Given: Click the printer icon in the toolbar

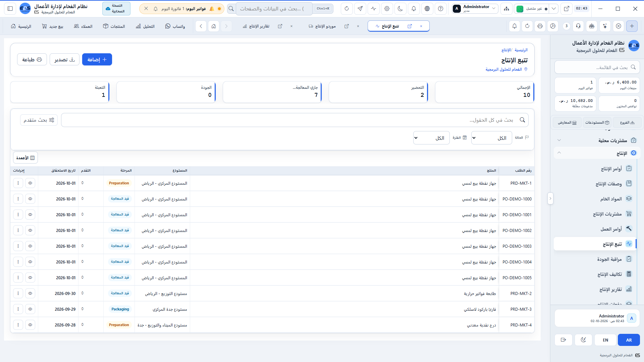Looking at the screenshot, I should (x=540, y=26).
